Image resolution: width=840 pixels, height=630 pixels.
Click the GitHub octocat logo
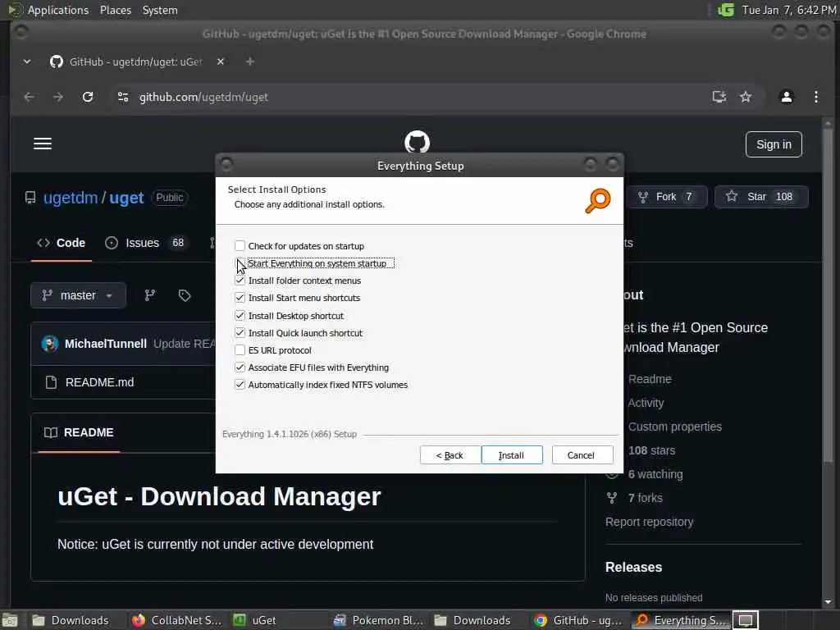click(417, 141)
